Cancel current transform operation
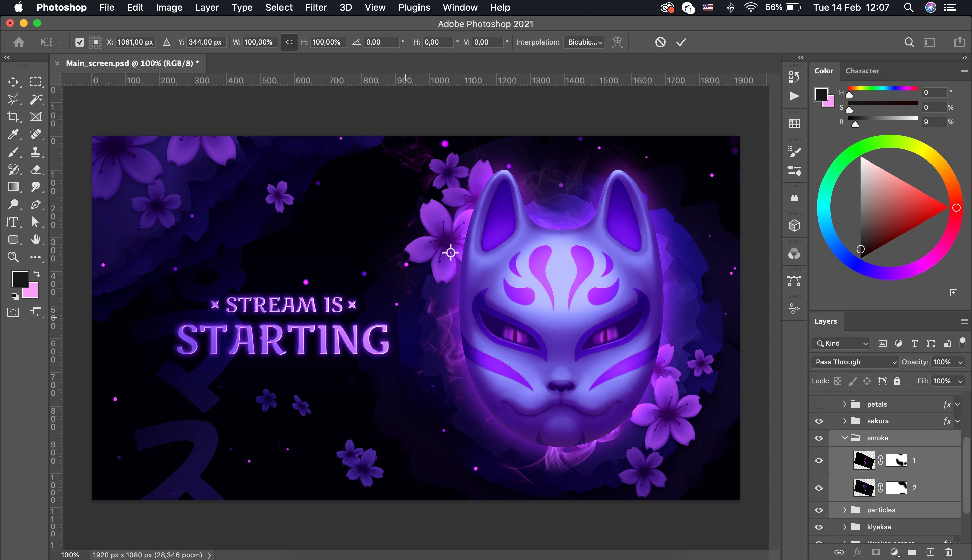This screenshot has width=972, height=560. click(661, 42)
